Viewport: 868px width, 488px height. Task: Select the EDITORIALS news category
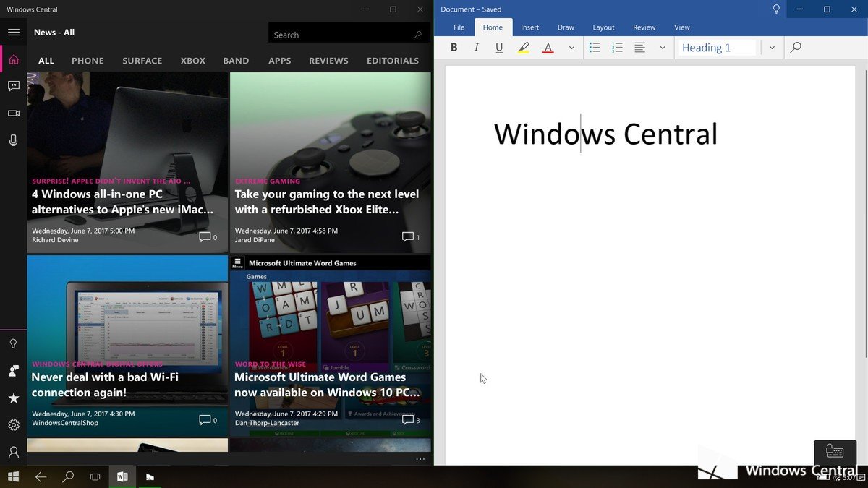tap(393, 61)
